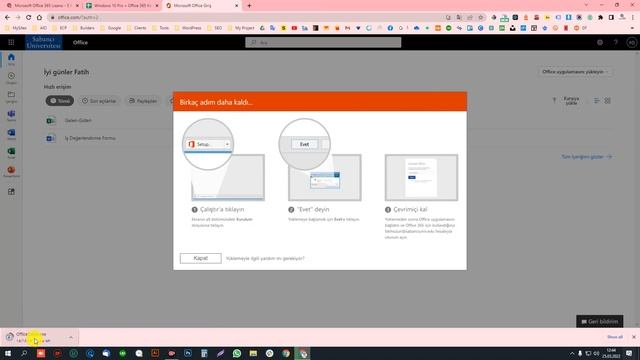Show hidden system tray icons
This screenshot has height=360, width=640.
click(x=572, y=353)
